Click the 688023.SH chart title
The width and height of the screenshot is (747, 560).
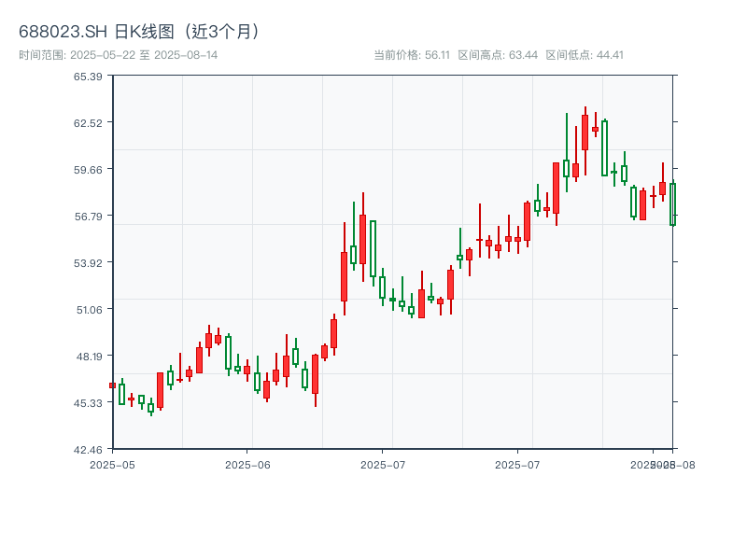click(140, 31)
